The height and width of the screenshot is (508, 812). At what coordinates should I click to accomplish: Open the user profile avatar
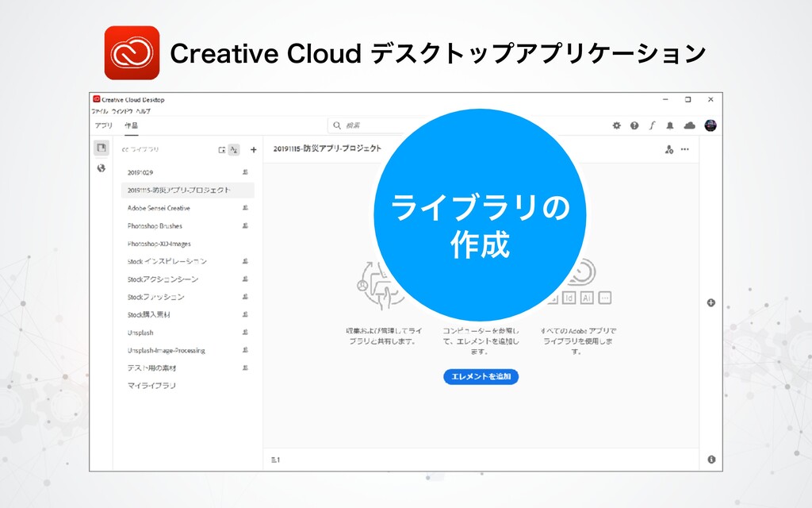[x=710, y=125]
